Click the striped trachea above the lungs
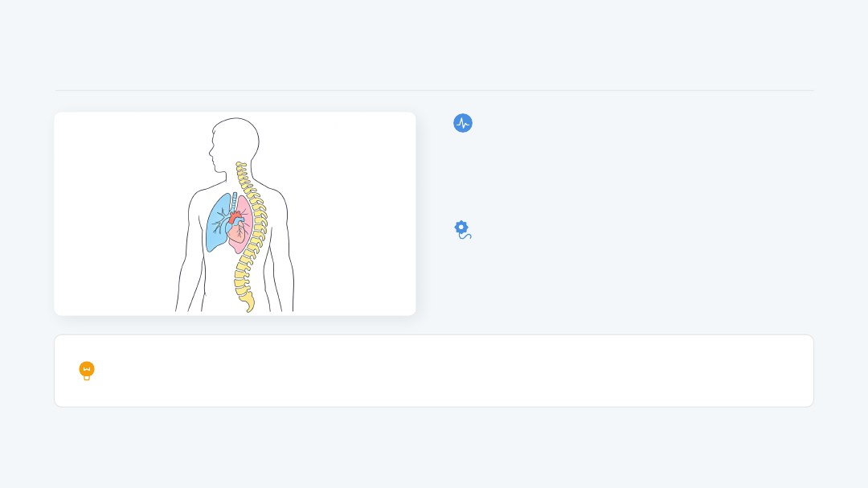Image resolution: width=868 pixels, height=488 pixels. (234, 201)
